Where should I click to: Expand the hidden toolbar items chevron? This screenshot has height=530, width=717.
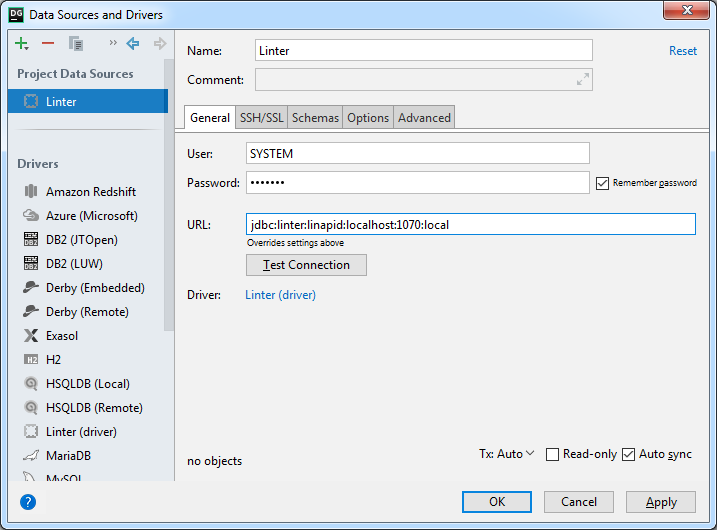point(113,44)
